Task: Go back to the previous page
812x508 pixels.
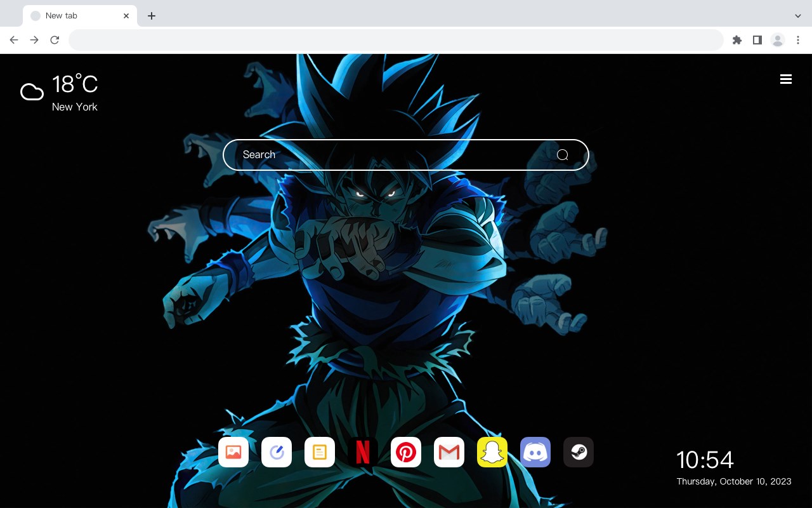Action: [x=14, y=40]
